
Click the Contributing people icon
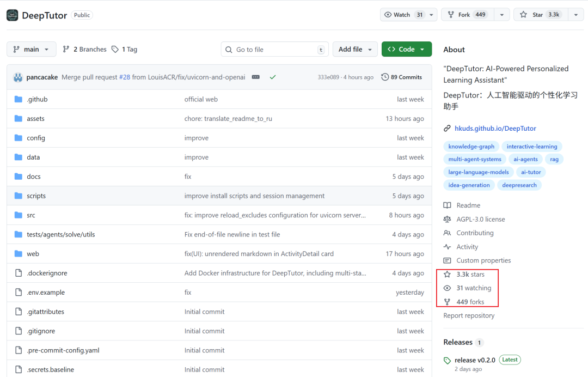point(447,233)
